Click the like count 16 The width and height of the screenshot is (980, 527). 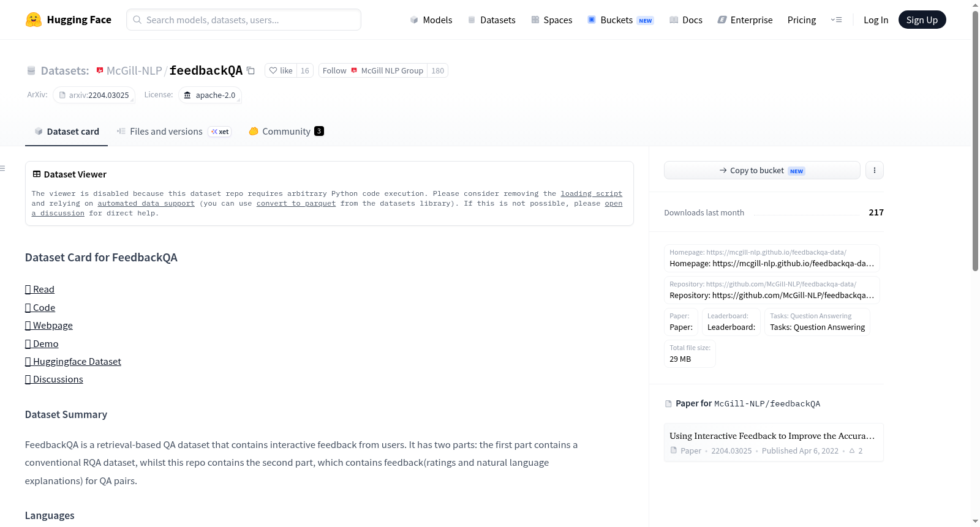[x=305, y=70]
